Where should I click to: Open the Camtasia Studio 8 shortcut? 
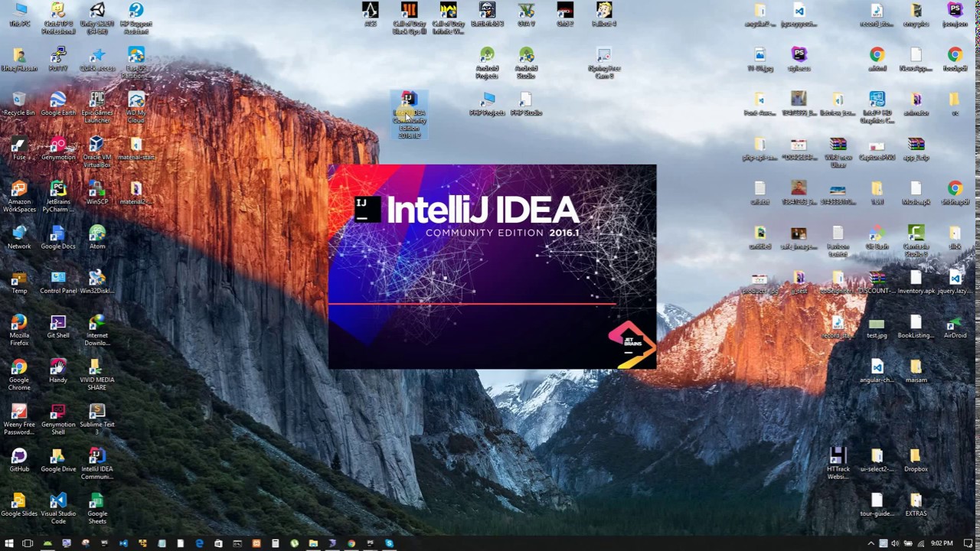coord(916,241)
